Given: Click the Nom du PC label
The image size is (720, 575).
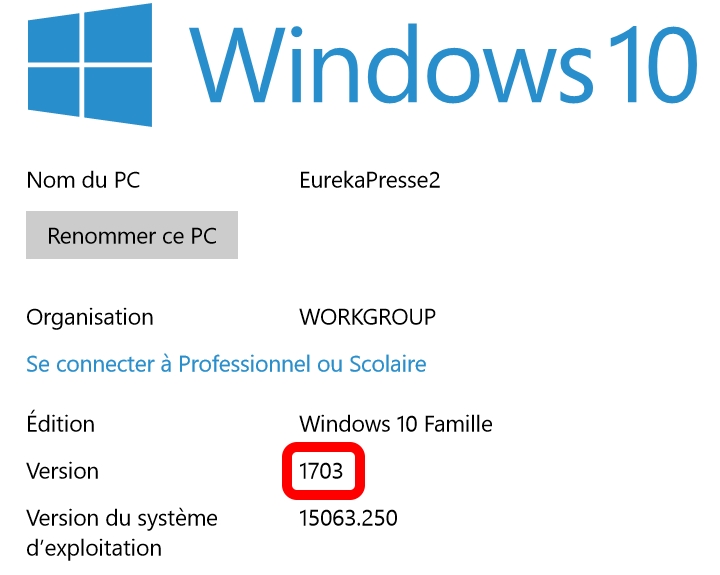Looking at the screenshot, I should pos(83,180).
